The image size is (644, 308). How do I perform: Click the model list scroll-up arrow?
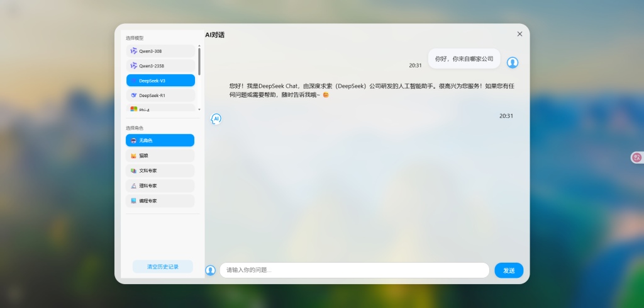tap(199, 45)
